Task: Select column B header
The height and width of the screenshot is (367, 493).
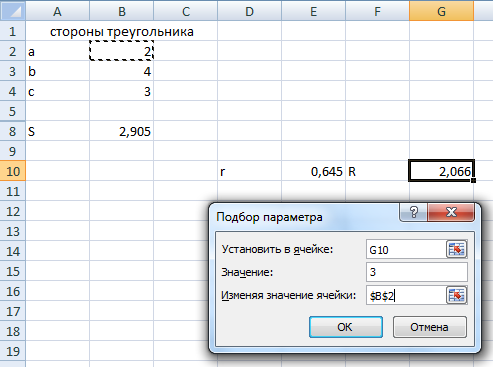Action: (x=122, y=11)
